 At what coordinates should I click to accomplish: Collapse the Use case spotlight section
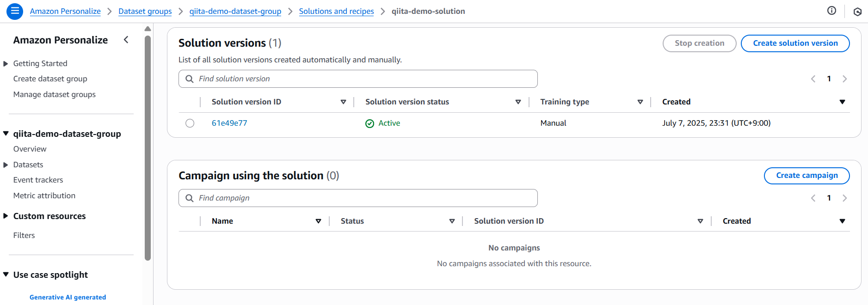6,275
